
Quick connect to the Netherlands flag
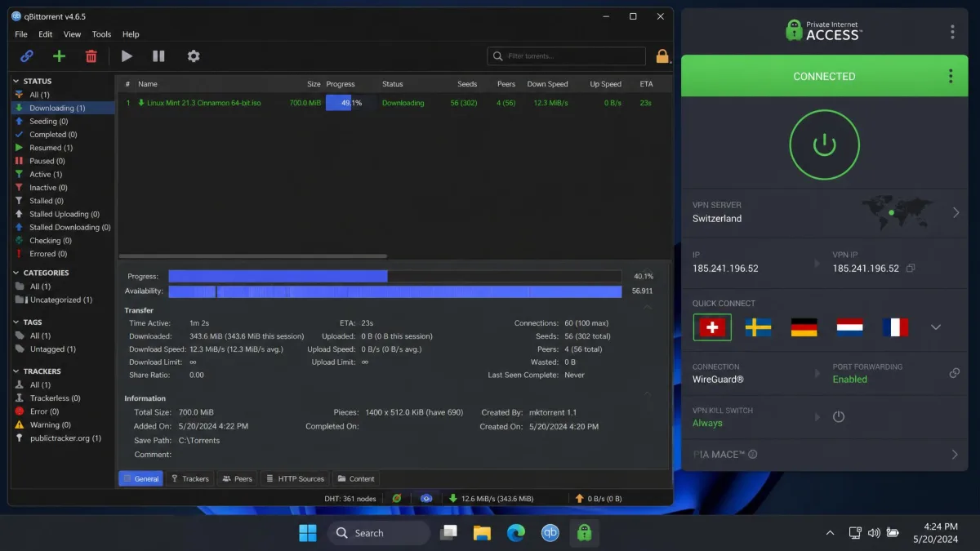pos(849,327)
